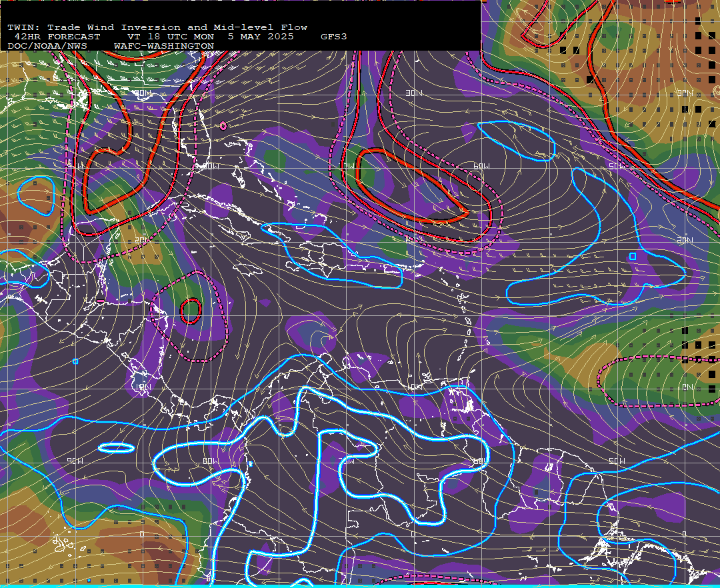Click the 'TWIN: Trade Wind Inversion' title text
Image resolution: width=720 pixels, height=588 pixels.
coord(93,27)
